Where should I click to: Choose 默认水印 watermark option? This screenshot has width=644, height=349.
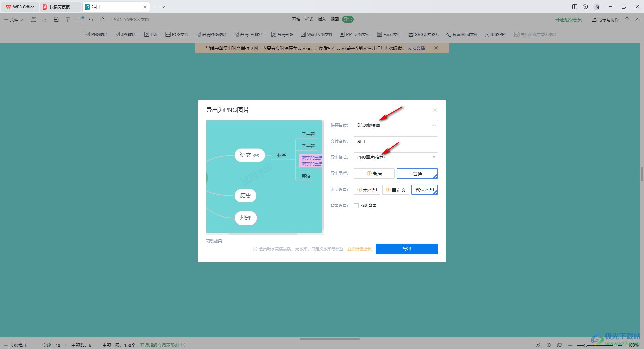(425, 190)
